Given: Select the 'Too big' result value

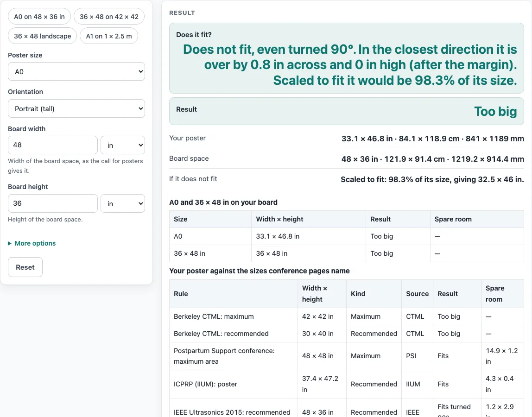Looking at the screenshot, I should click(x=495, y=111).
